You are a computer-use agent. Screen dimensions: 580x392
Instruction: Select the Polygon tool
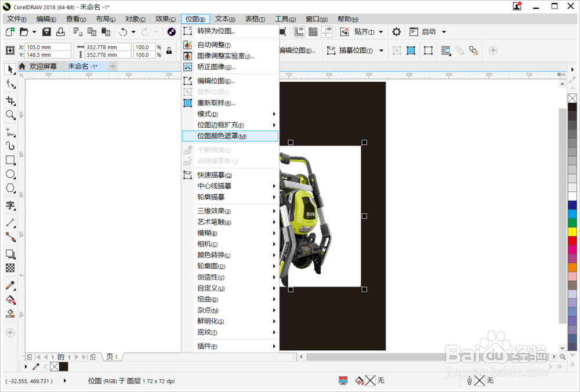tap(10, 188)
